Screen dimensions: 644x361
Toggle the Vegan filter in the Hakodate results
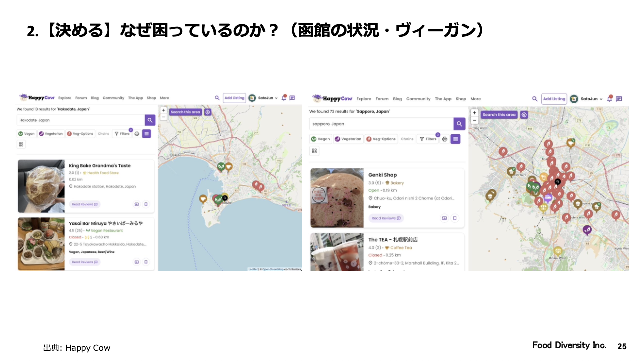tap(27, 134)
